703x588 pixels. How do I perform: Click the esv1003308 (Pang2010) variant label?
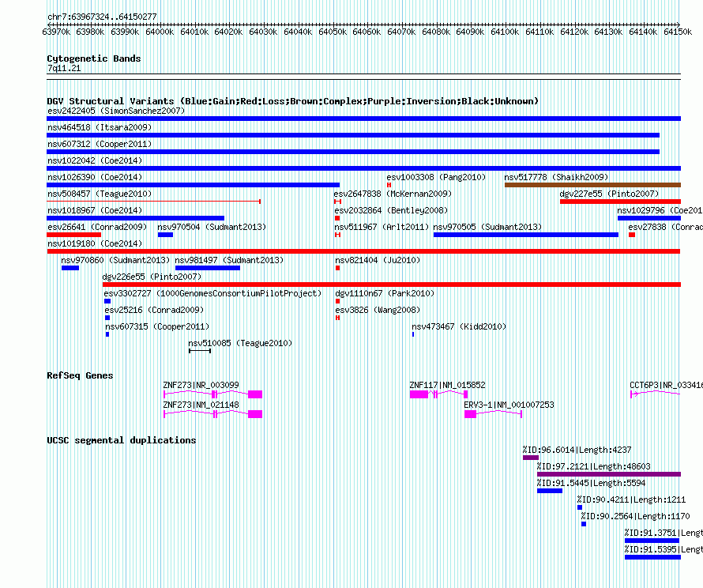coord(436,177)
